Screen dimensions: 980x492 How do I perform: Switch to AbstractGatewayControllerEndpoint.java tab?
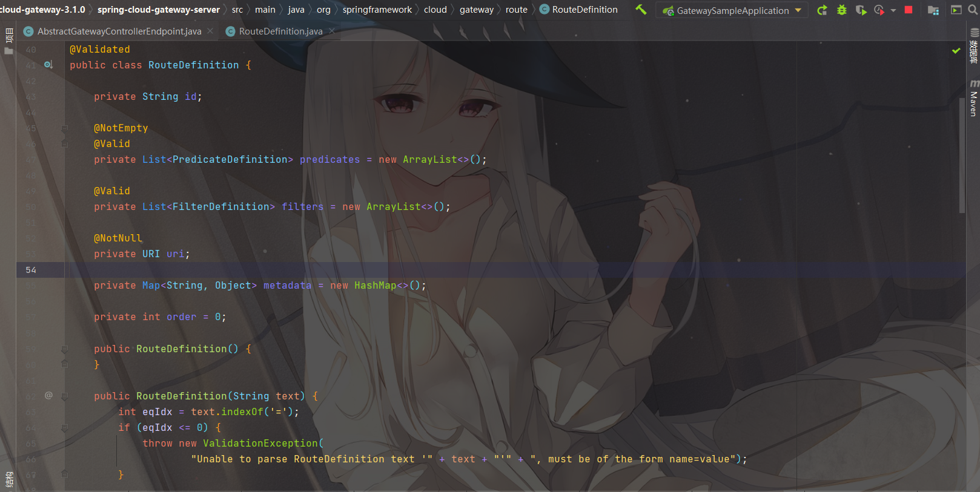(119, 31)
